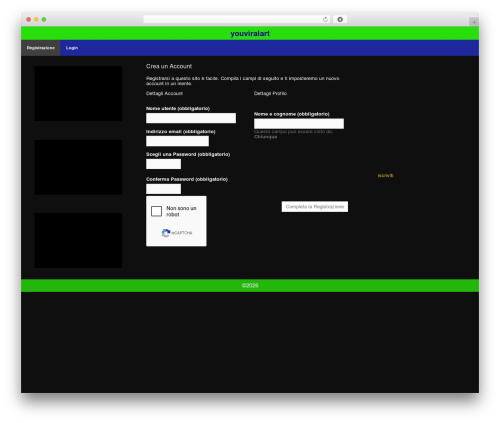Open the Registrazione tab
This screenshot has height=423, width=500.
(41, 48)
